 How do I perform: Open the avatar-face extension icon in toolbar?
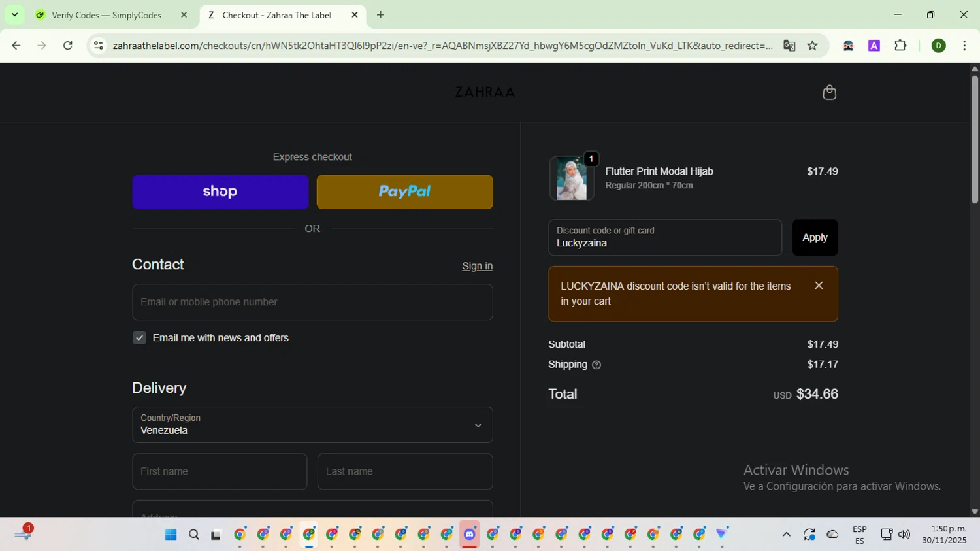coord(848,46)
